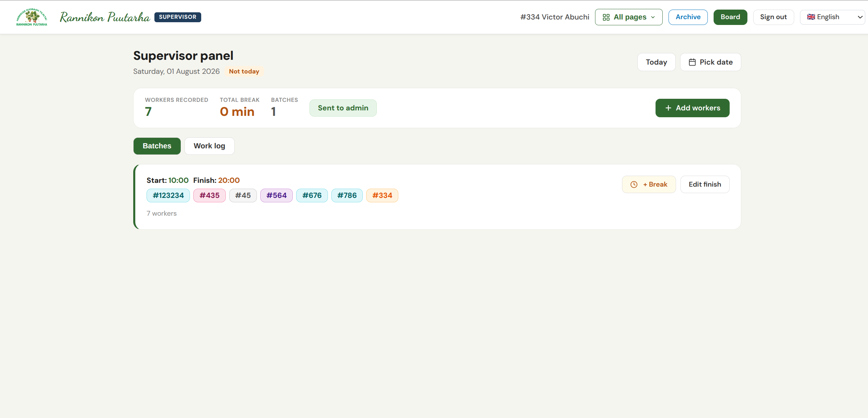868x418 pixels.
Task: Click the Finish time 20:00
Action: [x=229, y=180]
